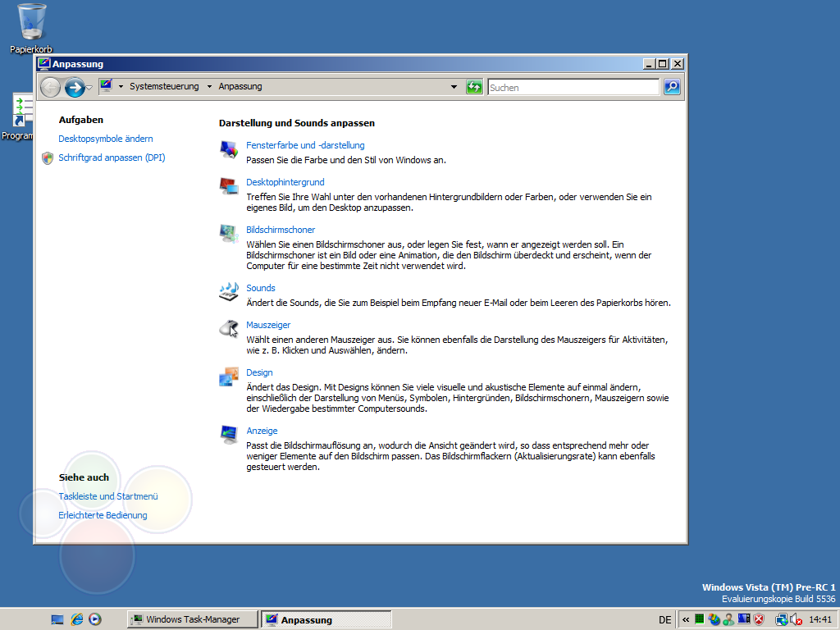
Task: Click the 'Aufgaben' sidebar heading
Action: pyautogui.click(x=81, y=120)
